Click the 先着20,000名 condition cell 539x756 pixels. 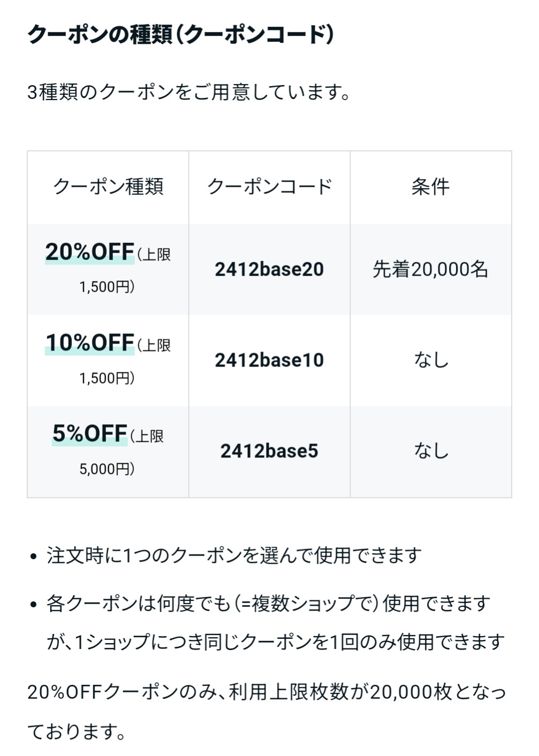pyautogui.click(x=431, y=269)
